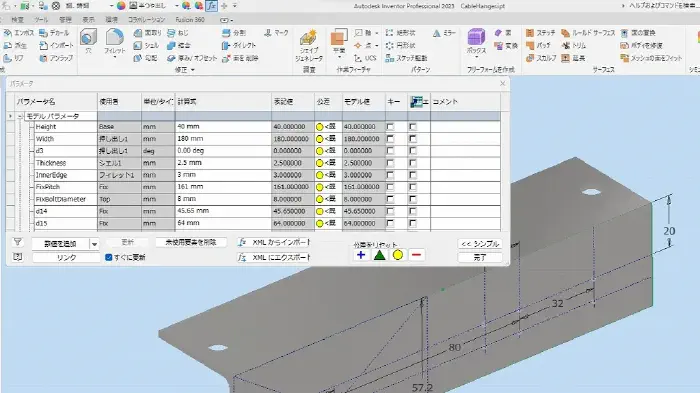Select the Shell (シェル) tool
This screenshot has width=700, height=393.
coord(146,46)
